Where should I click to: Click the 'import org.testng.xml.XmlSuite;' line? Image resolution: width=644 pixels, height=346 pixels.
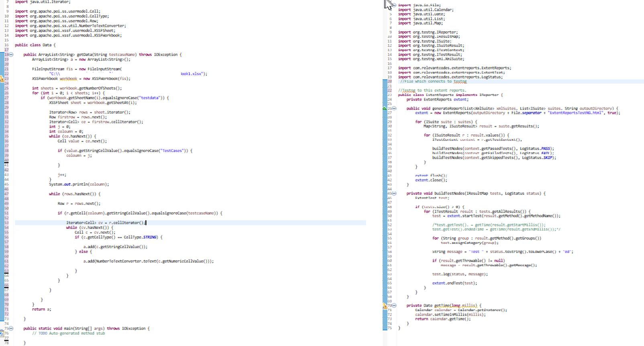click(x=431, y=59)
